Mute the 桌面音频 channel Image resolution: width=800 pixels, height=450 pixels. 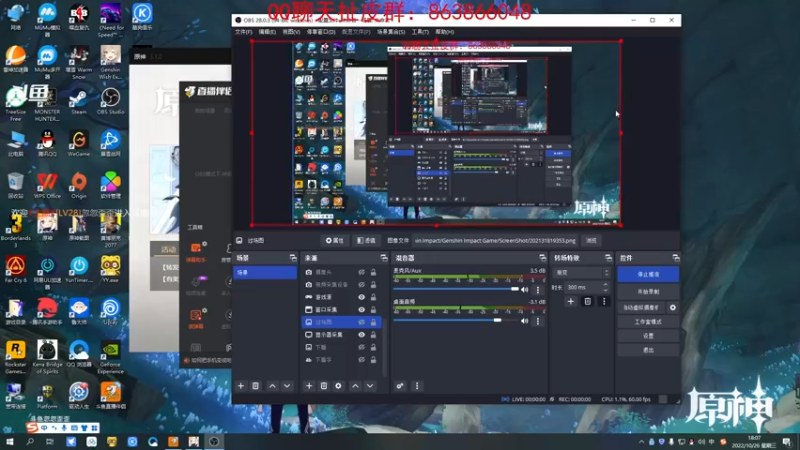click(524, 321)
